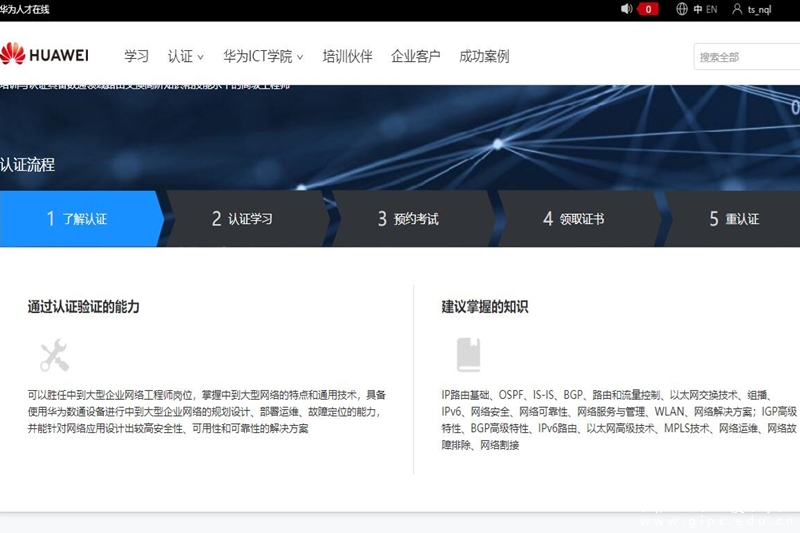Select step 1 了解认证 tab
Viewport: 800px width, 533px height.
point(78,219)
